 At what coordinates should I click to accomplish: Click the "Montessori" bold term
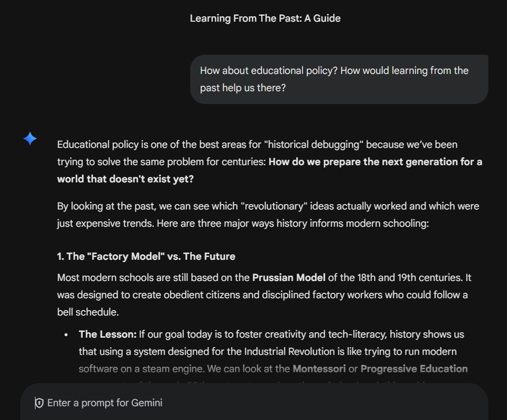coord(319,369)
